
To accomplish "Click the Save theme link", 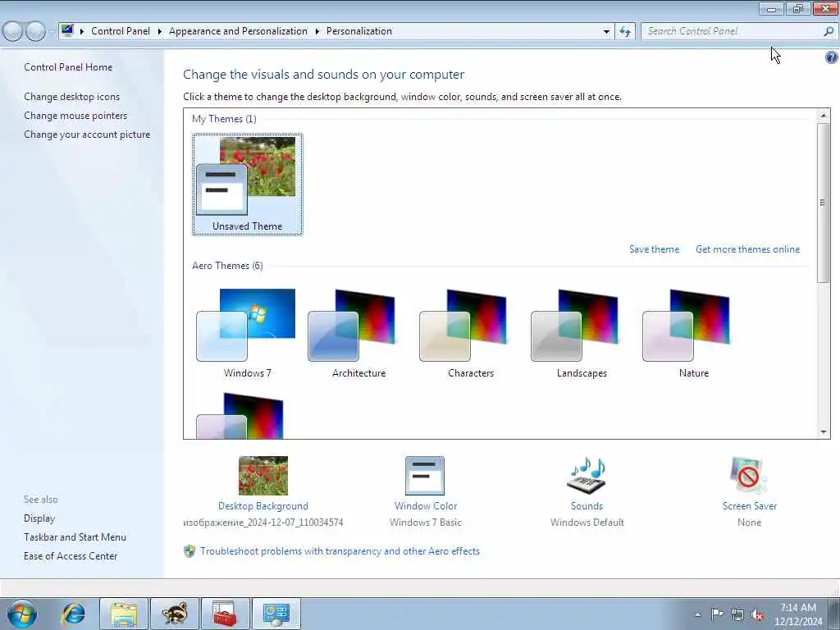I will click(x=654, y=249).
